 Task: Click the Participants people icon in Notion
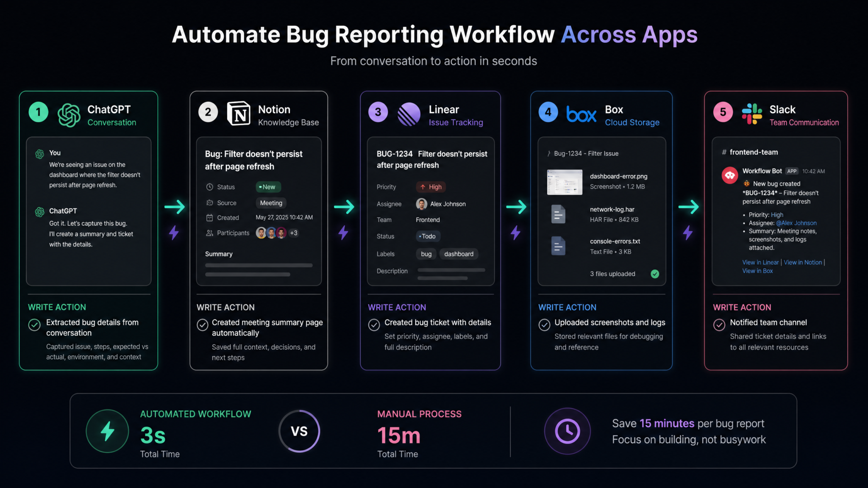coord(209,233)
